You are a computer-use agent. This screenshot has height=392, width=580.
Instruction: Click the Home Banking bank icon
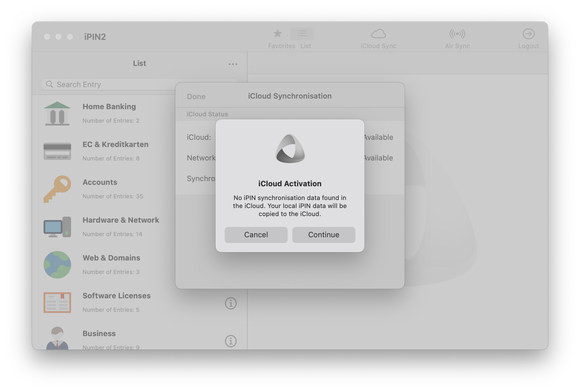point(57,113)
